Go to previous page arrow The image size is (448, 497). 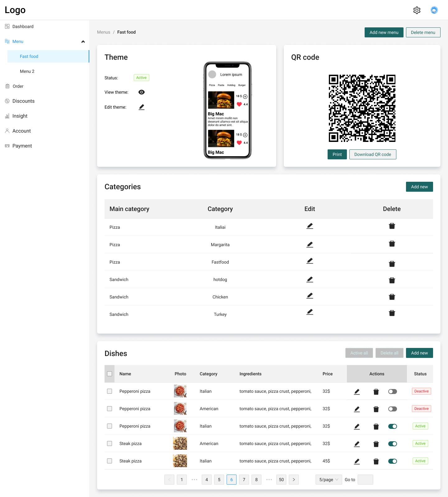pos(169,480)
